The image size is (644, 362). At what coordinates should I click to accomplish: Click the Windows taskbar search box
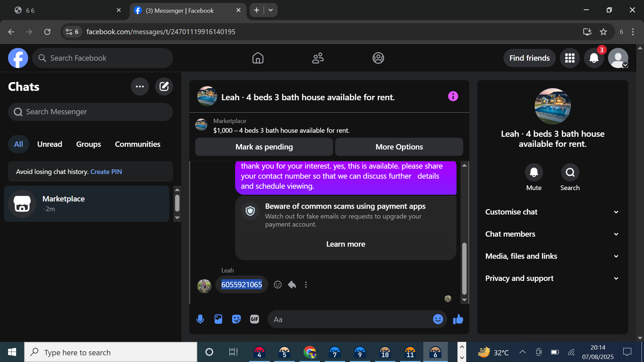[x=111, y=352]
